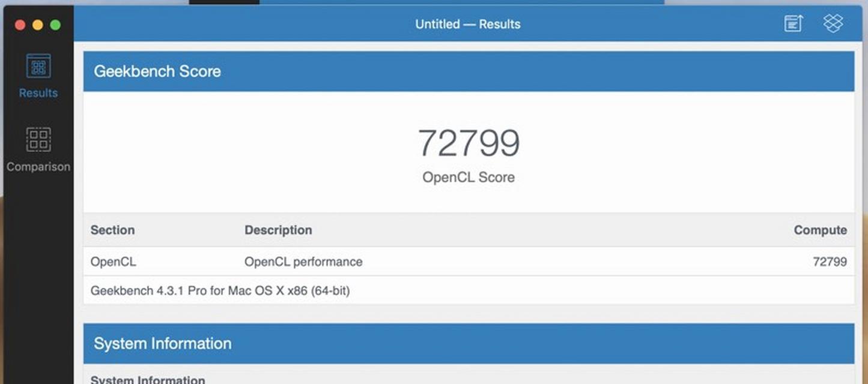Screen dimensions: 868x384
Task: Maximize window using green button
Action: (x=55, y=25)
